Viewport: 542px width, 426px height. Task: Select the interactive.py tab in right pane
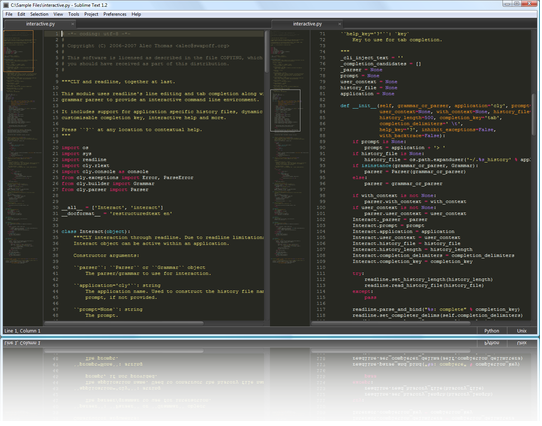click(307, 24)
